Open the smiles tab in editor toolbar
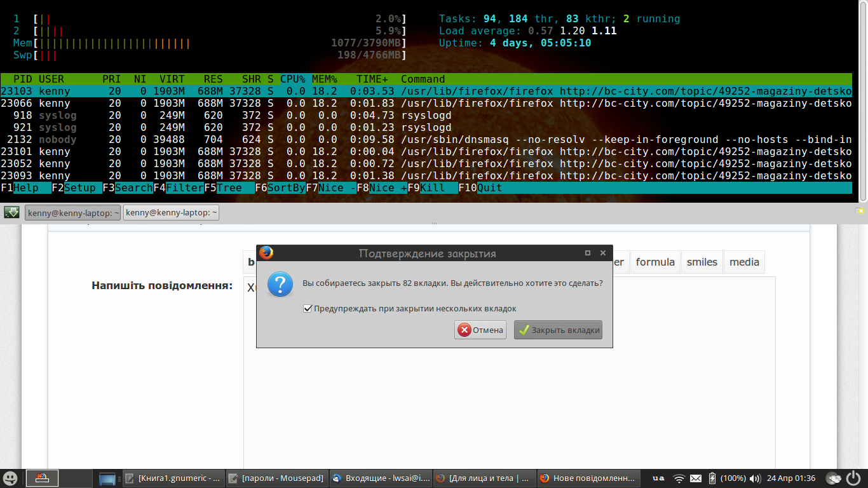This screenshot has width=868, height=488. [702, 262]
